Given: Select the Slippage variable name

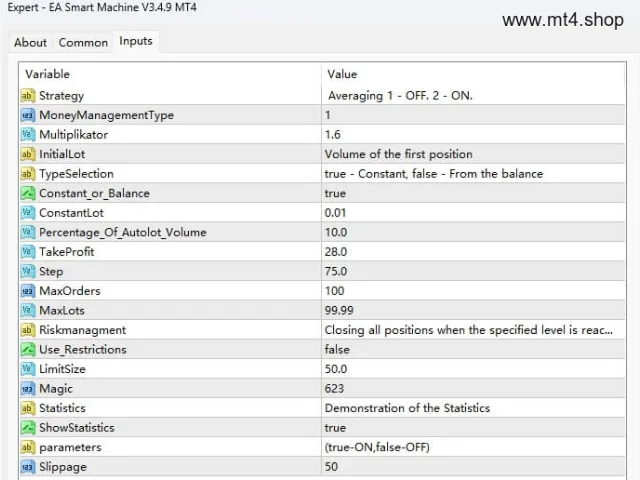Looking at the screenshot, I should click(x=63, y=467).
